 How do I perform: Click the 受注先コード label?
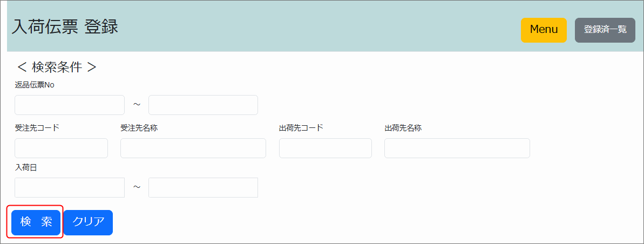(x=37, y=128)
